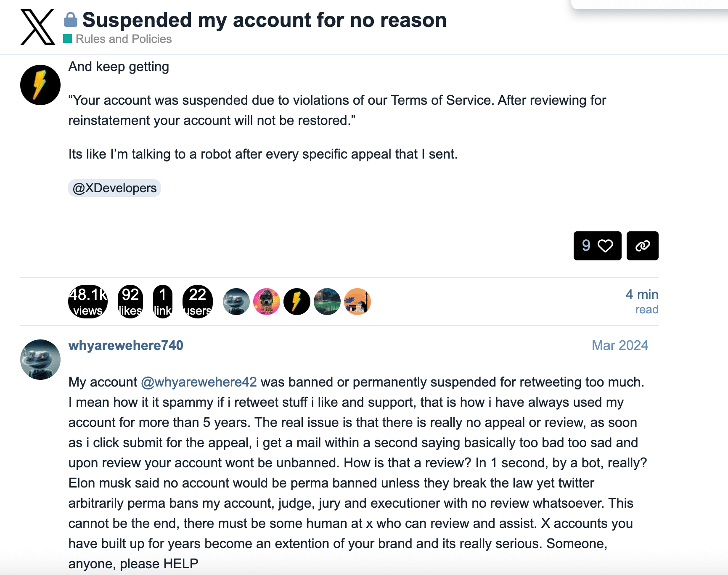Click the orange sunset participant avatar

coord(357,302)
